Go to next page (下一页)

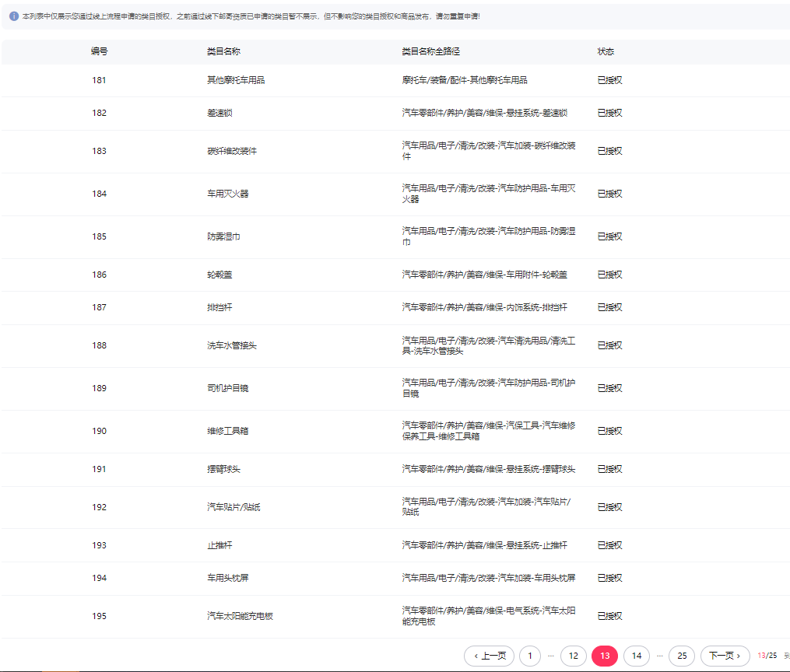click(x=725, y=656)
